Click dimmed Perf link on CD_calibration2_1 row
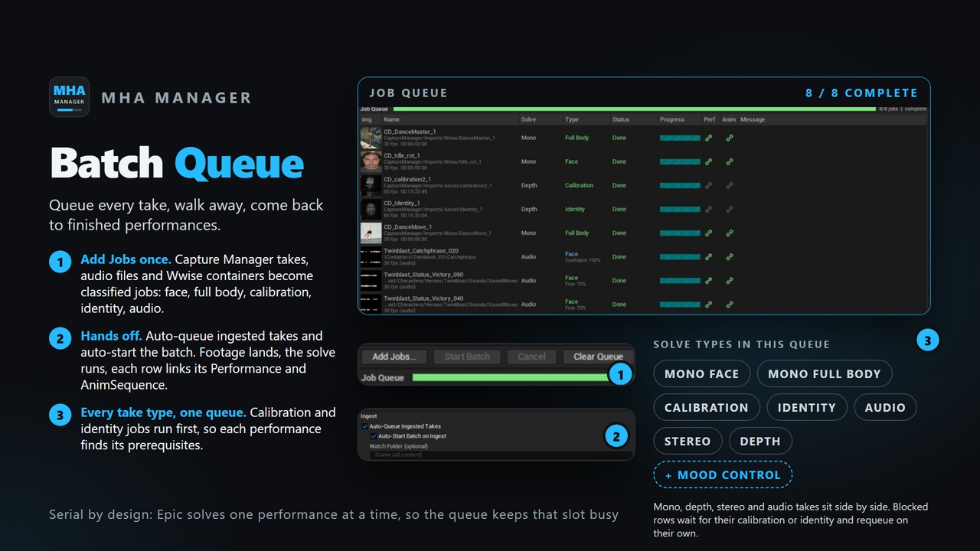Viewport: 980px width, 551px height. tap(709, 185)
